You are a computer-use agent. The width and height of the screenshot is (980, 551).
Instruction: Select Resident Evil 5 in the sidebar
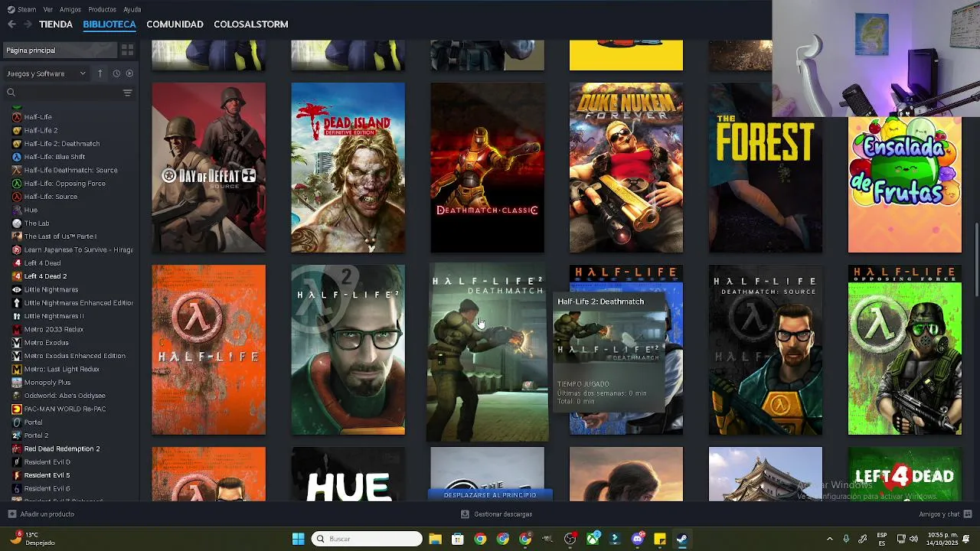tap(47, 475)
